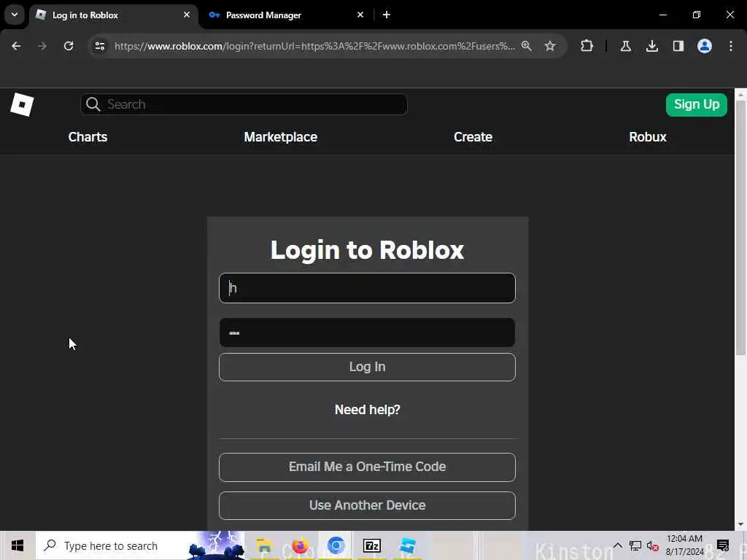
Task: Click the network icon in system tray
Action: coord(635,545)
